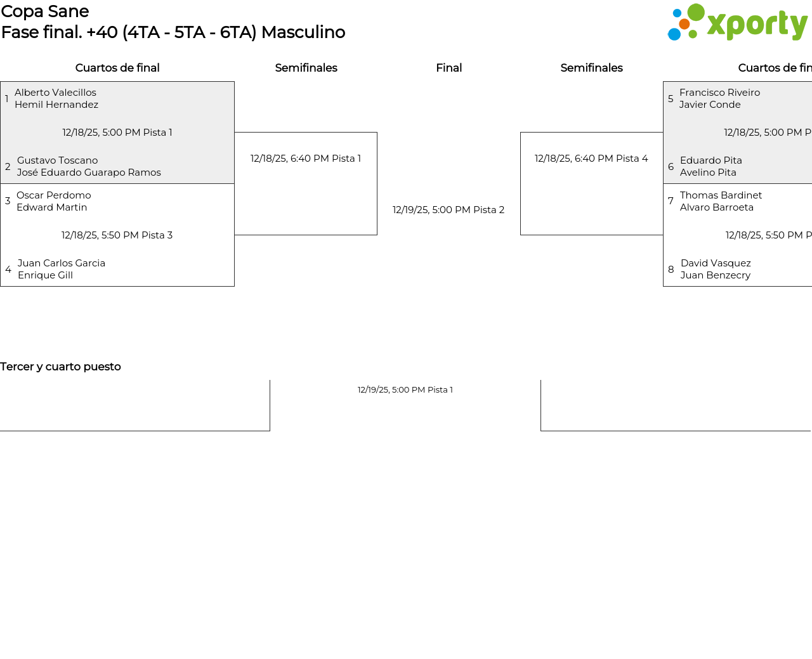Choose team Juan Carlos Garcia and Enrique Gill
Image resolution: width=812 pixels, height=659 pixels.
tap(62, 269)
